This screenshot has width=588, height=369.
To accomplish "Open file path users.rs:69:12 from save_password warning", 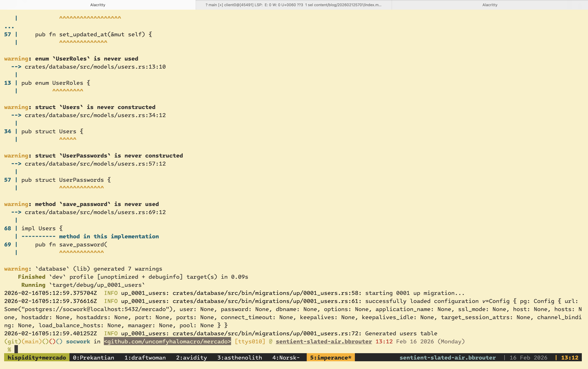I will pyautogui.click(x=95, y=212).
